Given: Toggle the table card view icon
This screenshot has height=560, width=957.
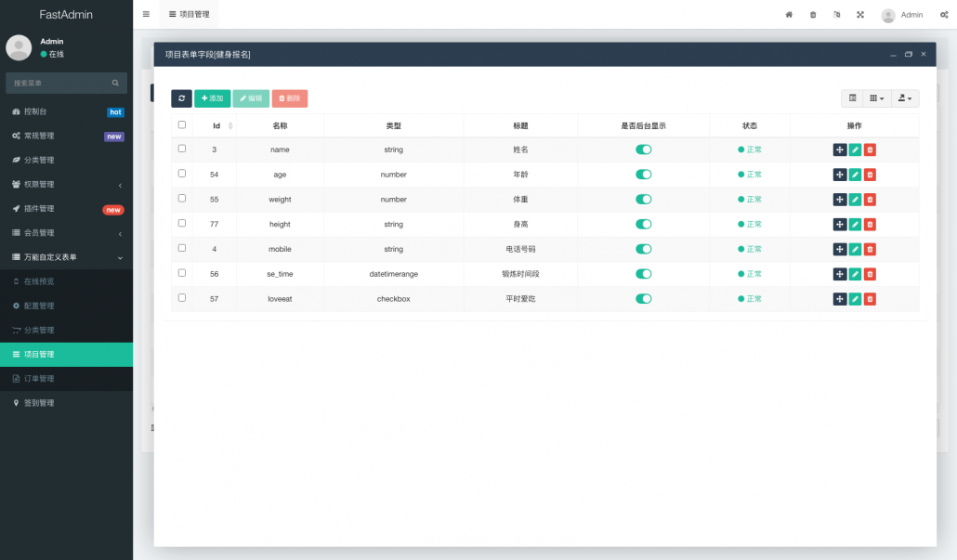Looking at the screenshot, I should point(853,98).
